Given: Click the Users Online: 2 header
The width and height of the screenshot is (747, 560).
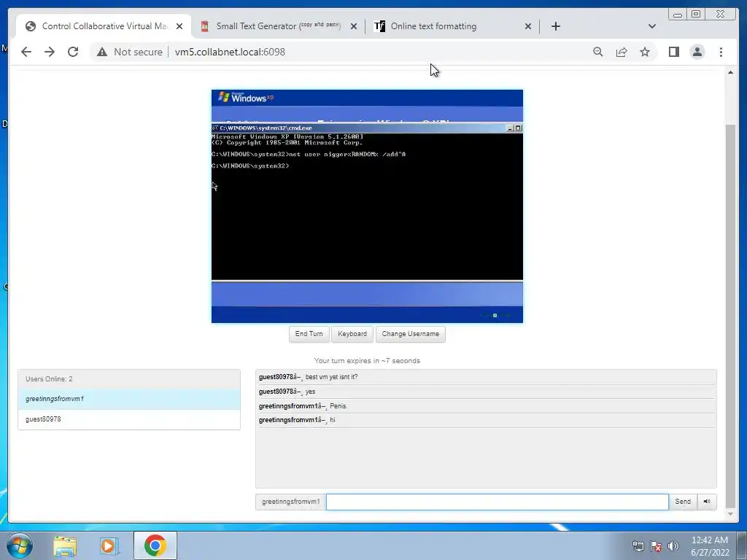Looking at the screenshot, I should coord(129,379).
